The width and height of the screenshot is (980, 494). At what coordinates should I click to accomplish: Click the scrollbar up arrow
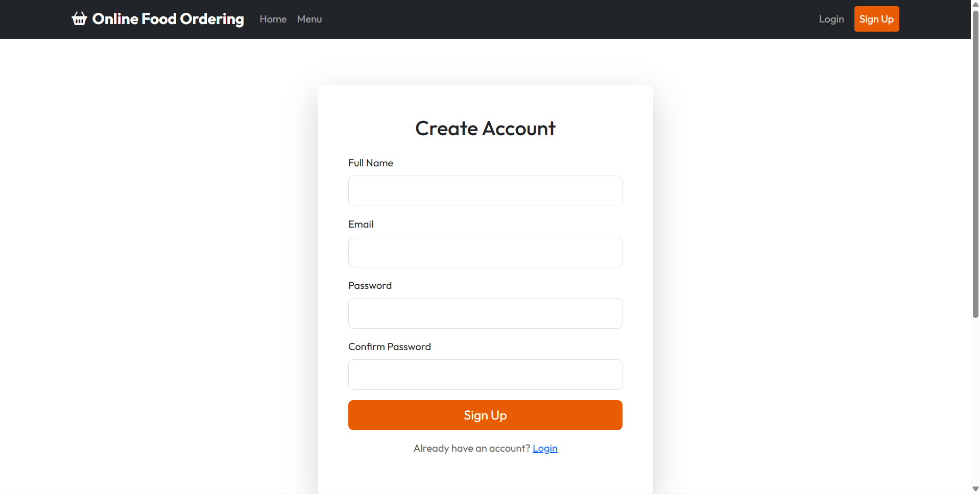(x=975, y=5)
